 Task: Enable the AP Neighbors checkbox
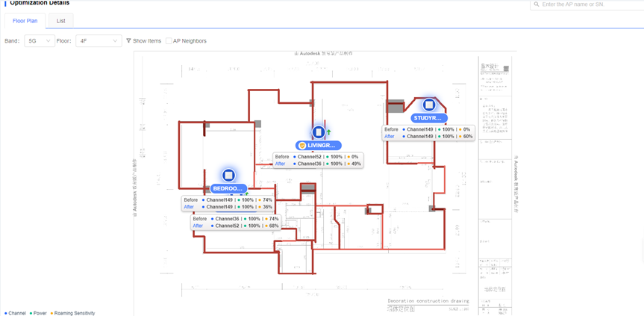(169, 41)
